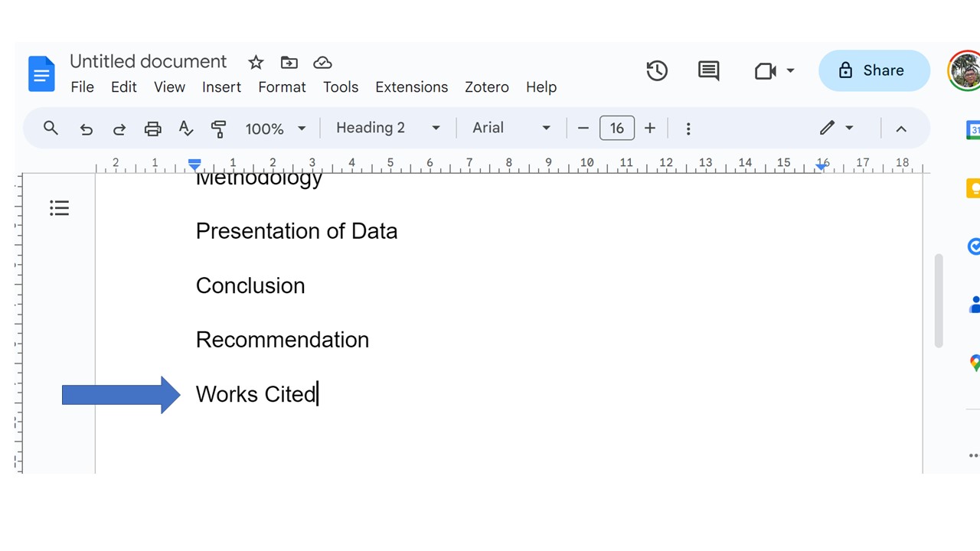980x551 pixels.
Task: Open the Heading 2 style dropdown
Action: pyautogui.click(x=388, y=128)
